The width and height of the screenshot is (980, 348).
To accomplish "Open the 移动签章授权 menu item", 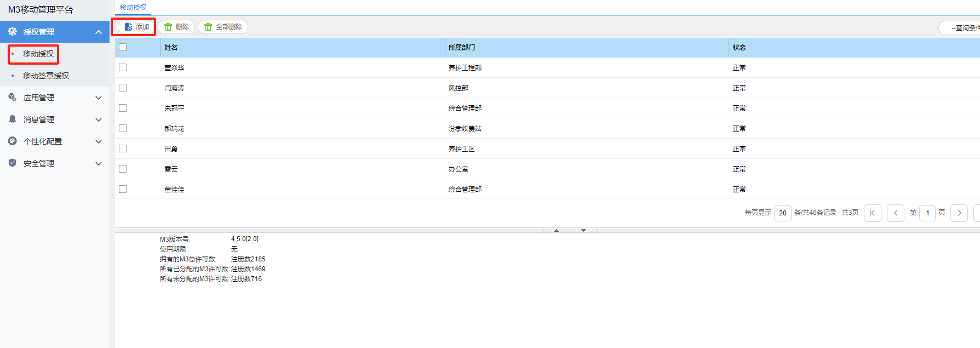I will click(x=46, y=76).
